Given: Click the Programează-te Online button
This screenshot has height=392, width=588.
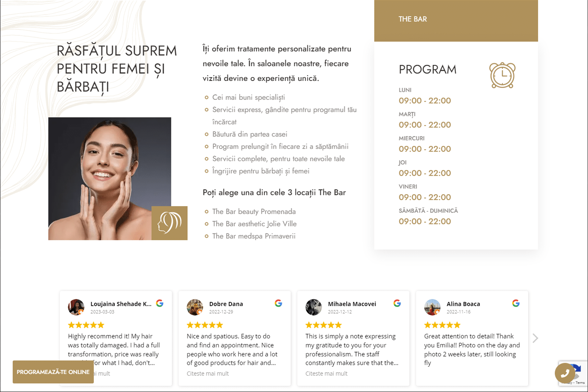Looking at the screenshot, I should (53, 372).
